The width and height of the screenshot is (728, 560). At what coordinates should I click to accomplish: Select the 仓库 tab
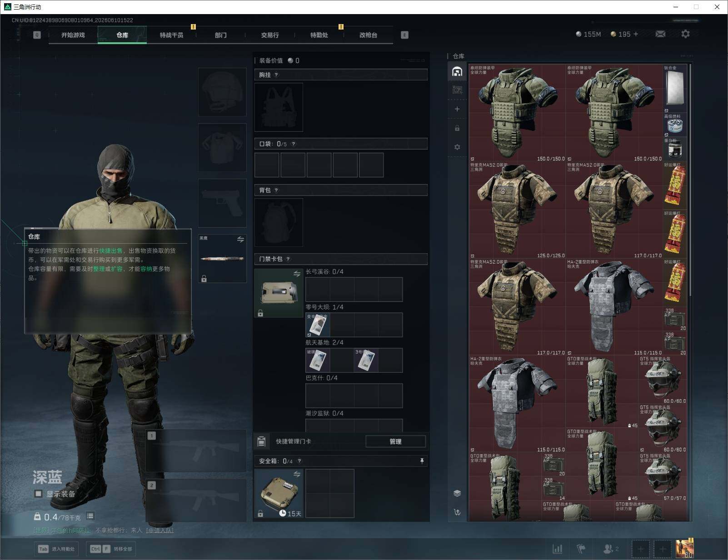click(122, 35)
